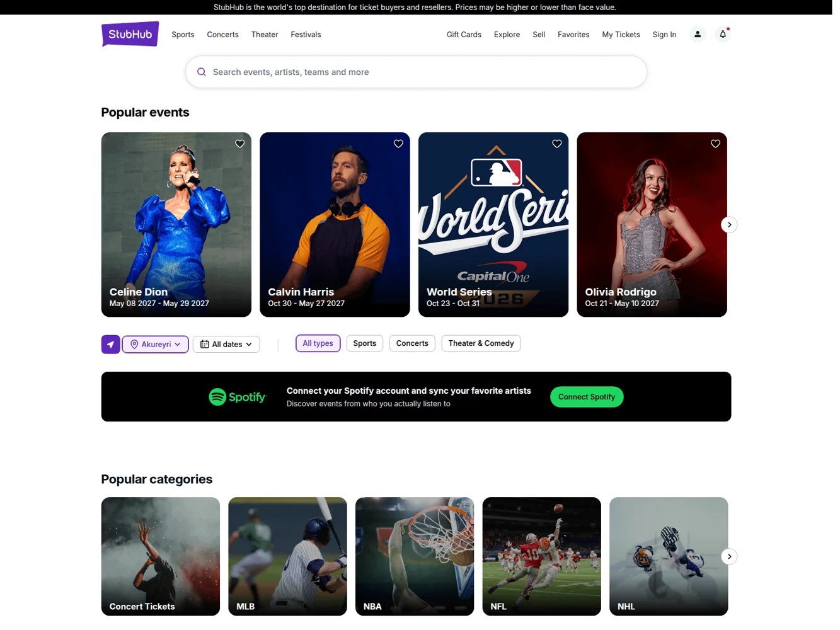This screenshot has height=630, width=840.
Task: Open the notifications bell icon
Action: (x=723, y=35)
